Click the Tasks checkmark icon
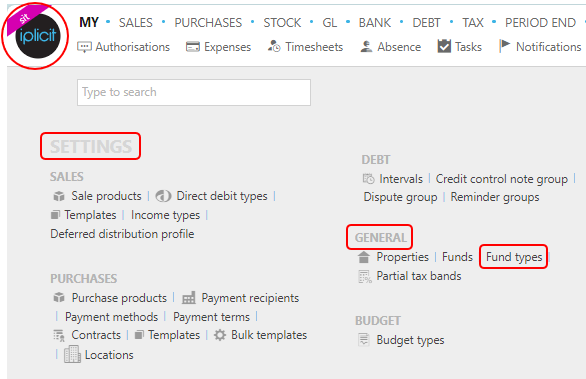 pyautogui.click(x=444, y=46)
